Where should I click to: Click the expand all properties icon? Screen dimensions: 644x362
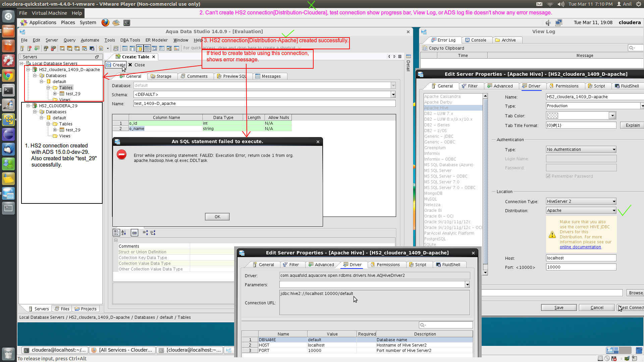point(145,233)
